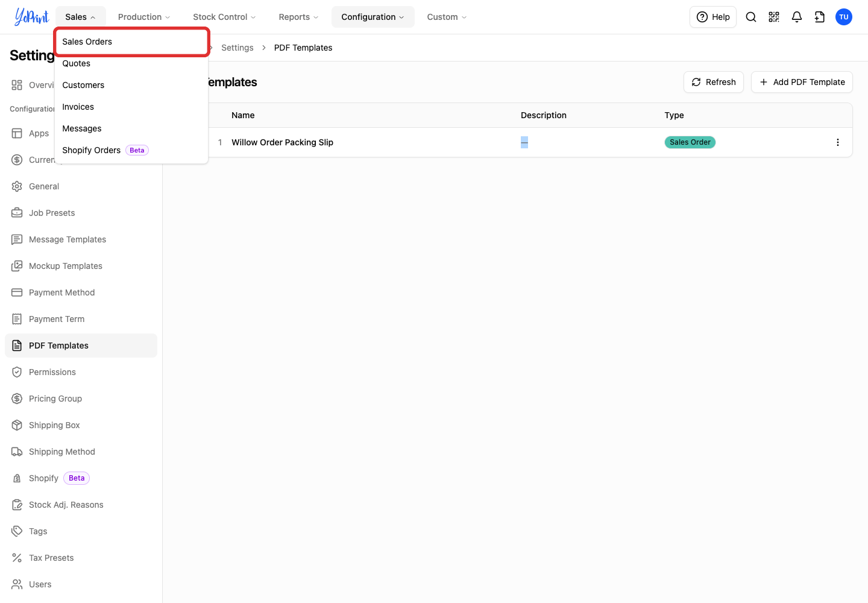
Task: Open Shopify Beta settings page
Action: 81,478
